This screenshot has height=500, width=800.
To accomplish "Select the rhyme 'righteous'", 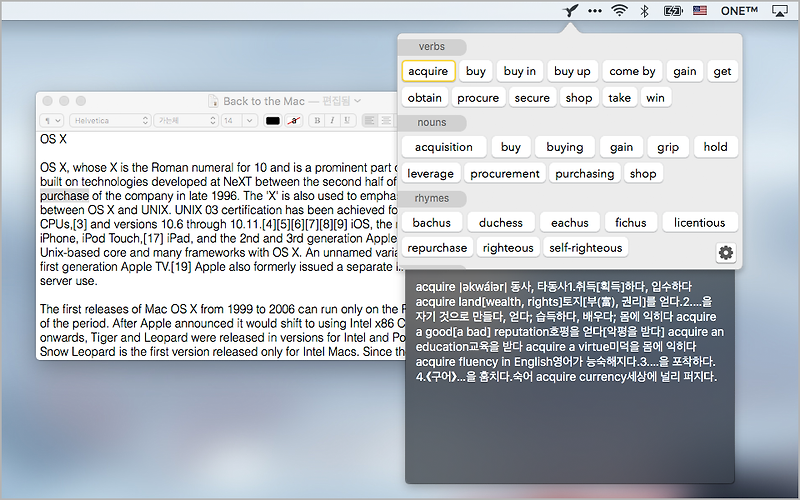I will [508, 247].
